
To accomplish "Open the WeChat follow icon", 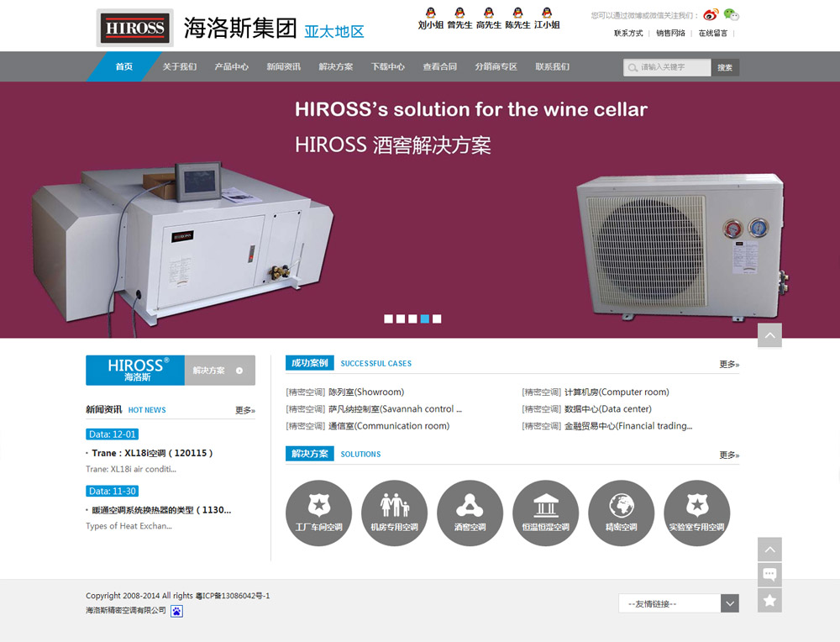I will coord(732,14).
